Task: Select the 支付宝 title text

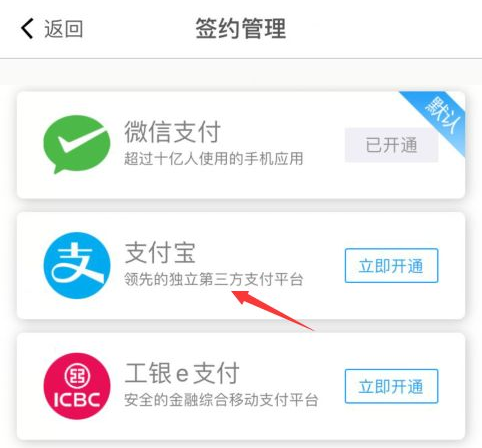Action: [x=160, y=252]
